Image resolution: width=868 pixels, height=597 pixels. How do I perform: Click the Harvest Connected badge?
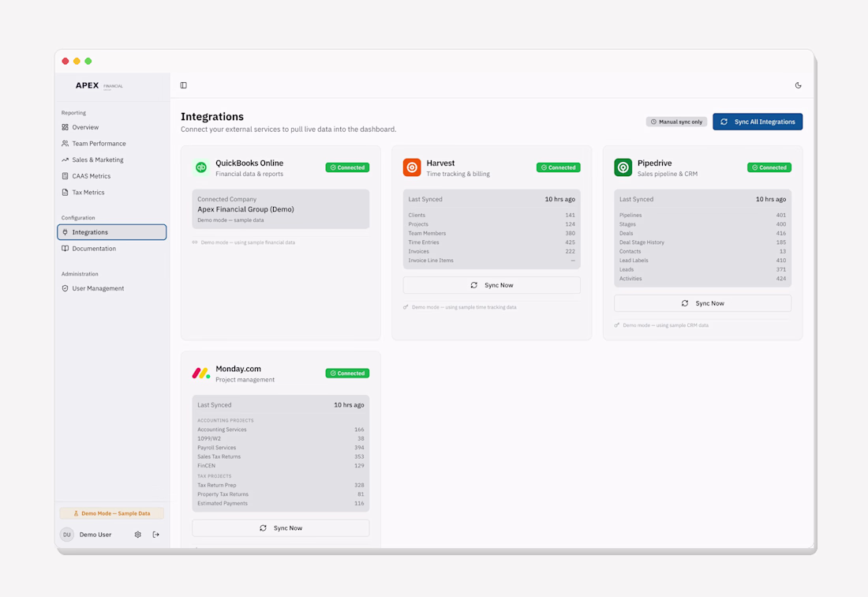(x=558, y=167)
